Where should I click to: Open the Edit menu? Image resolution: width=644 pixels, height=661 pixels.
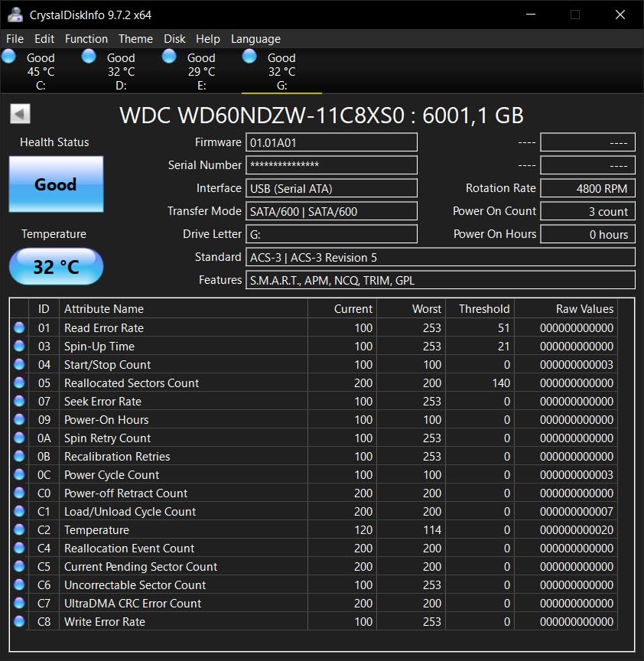pyautogui.click(x=44, y=39)
